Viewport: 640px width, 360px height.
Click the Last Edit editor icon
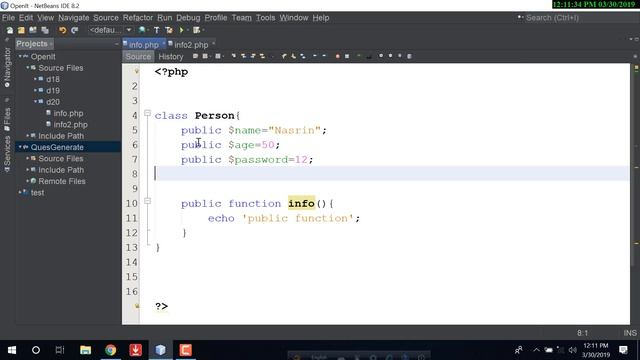196,56
